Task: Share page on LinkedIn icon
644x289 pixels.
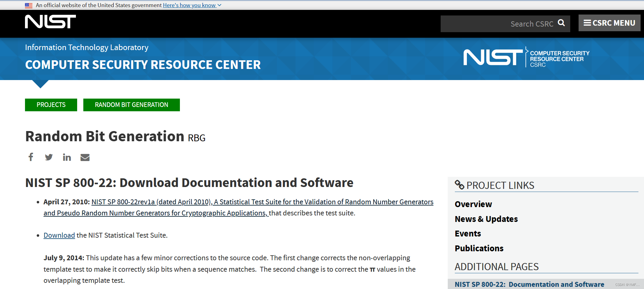Action: pyautogui.click(x=67, y=157)
